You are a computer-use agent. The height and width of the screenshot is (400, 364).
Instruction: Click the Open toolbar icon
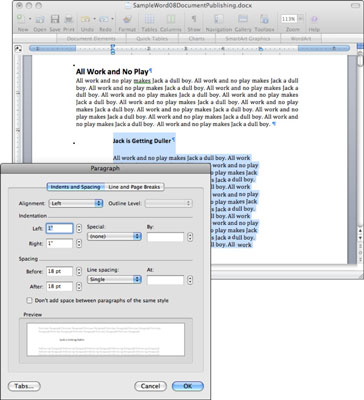(40, 19)
